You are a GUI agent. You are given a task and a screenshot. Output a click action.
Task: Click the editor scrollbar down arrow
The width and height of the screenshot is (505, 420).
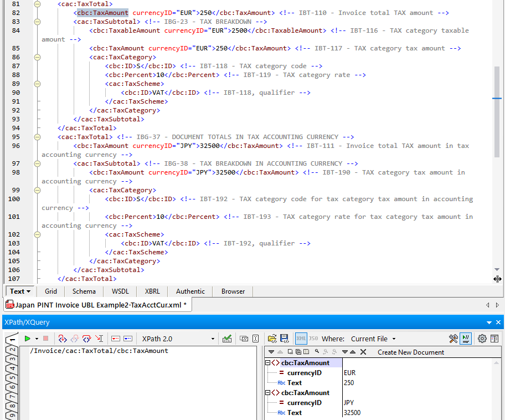(x=497, y=269)
